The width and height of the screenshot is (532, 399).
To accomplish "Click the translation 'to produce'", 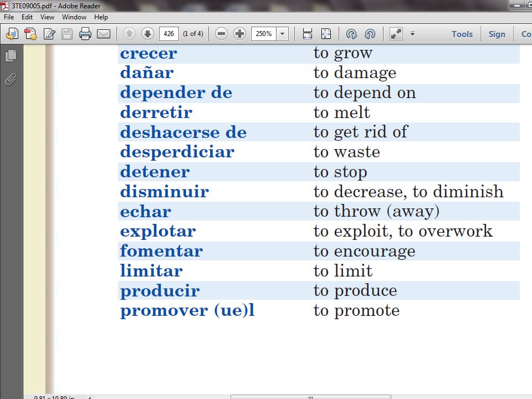I will tap(355, 291).
